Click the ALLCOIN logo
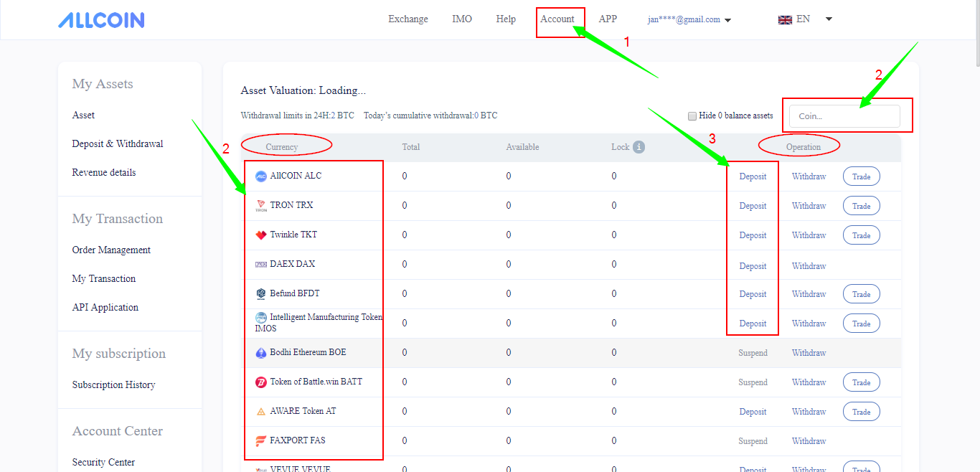 [x=101, y=19]
